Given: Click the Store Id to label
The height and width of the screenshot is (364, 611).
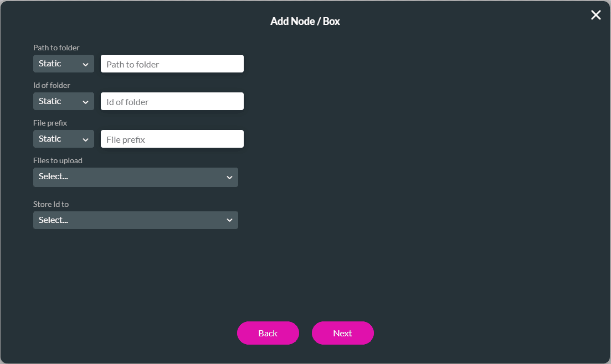Looking at the screenshot, I should (51, 204).
